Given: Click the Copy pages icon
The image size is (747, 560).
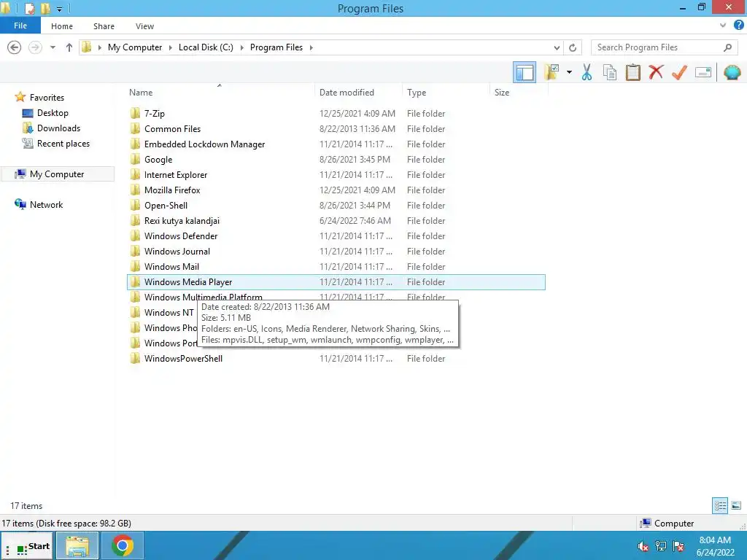Looking at the screenshot, I should click(x=609, y=72).
